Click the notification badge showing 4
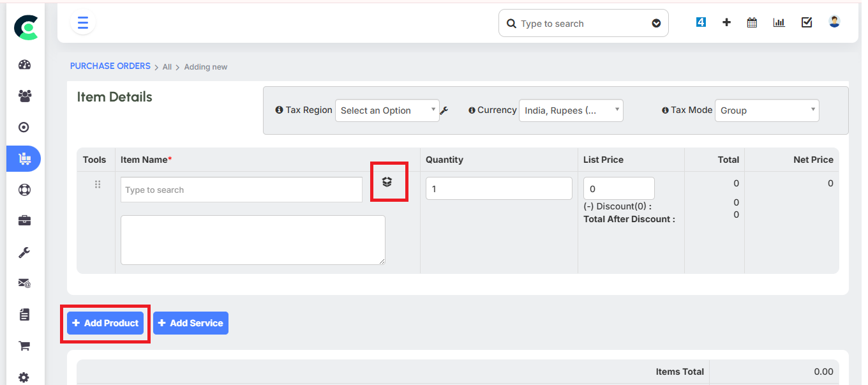The width and height of the screenshot is (868, 385). 700,21
